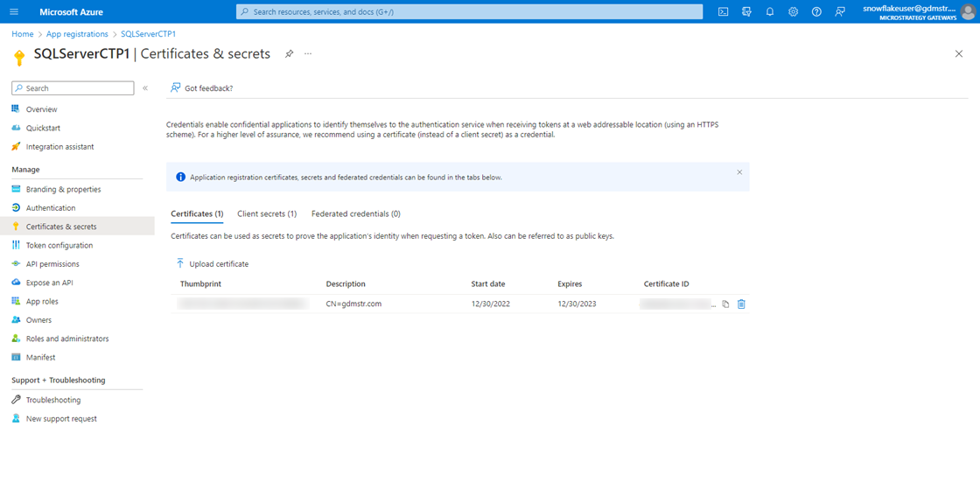This screenshot has width=980, height=496.
Task: Collapse the left navigation sidebar
Action: 145,88
